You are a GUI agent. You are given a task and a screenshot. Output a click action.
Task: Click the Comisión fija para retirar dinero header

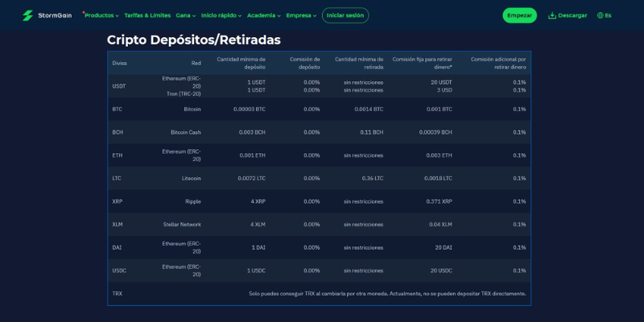click(x=422, y=64)
